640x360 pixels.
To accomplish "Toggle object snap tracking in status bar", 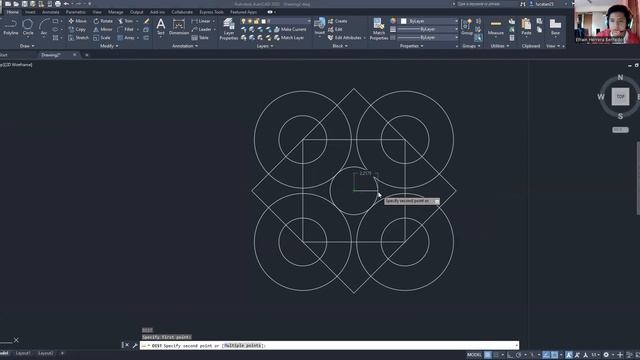I will [546, 355].
